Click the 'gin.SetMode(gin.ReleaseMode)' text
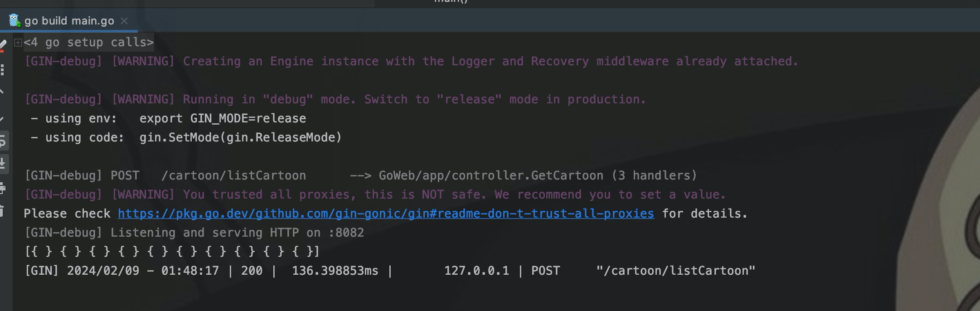The image size is (980, 311). point(240,138)
